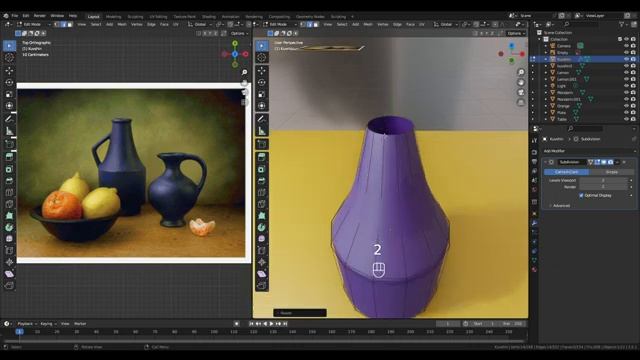The height and width of the screenshot is (360, 640).
Task: Toggle camera view gizmo in right viewport
Action: [521, 93]
